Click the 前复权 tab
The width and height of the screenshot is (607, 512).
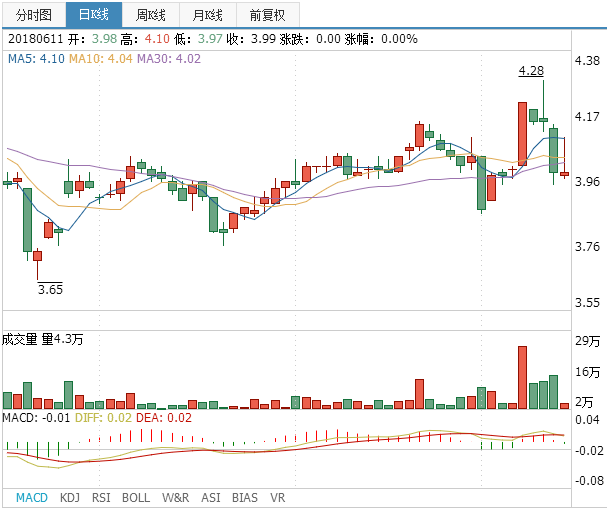point(267,15)
